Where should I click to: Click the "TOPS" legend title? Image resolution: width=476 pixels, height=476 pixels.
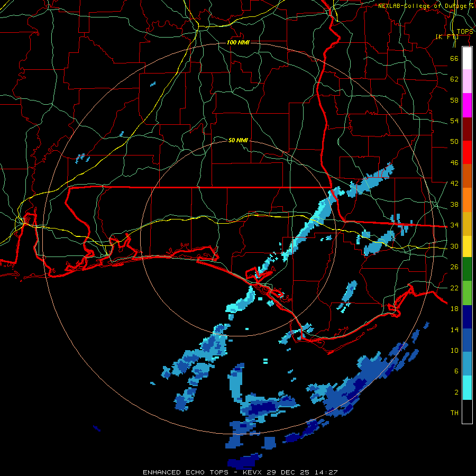(465, 32)
